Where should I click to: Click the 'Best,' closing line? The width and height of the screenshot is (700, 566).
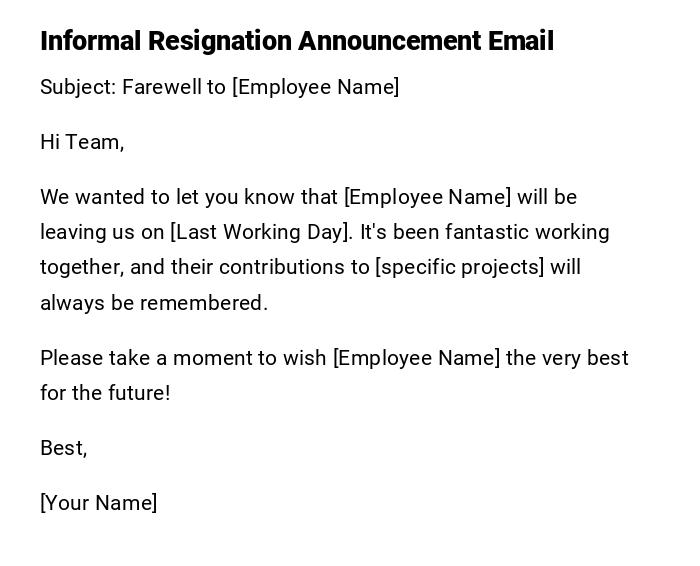(64, 448)
